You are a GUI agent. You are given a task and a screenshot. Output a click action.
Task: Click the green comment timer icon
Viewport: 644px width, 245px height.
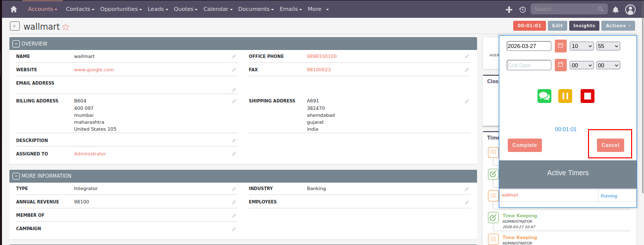coord(544,96)
